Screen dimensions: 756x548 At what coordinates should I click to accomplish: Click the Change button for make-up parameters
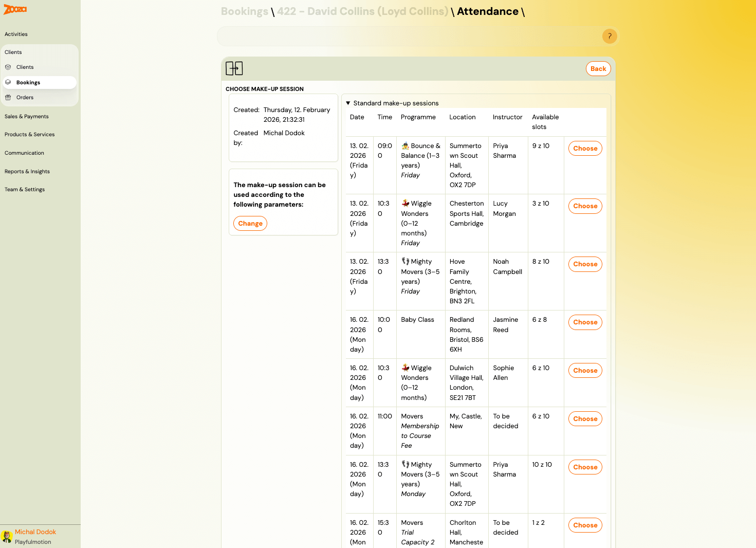pyautogui.click(x=250, y=224)
